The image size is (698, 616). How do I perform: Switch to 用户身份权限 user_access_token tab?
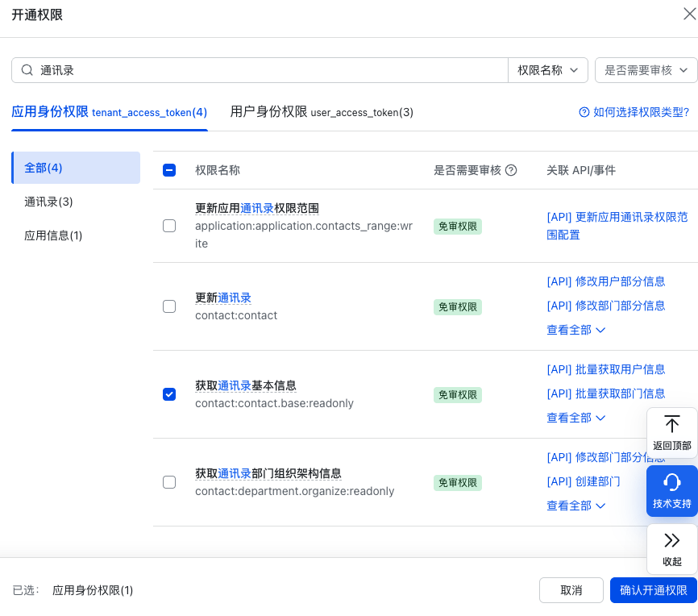pos(322,113)
